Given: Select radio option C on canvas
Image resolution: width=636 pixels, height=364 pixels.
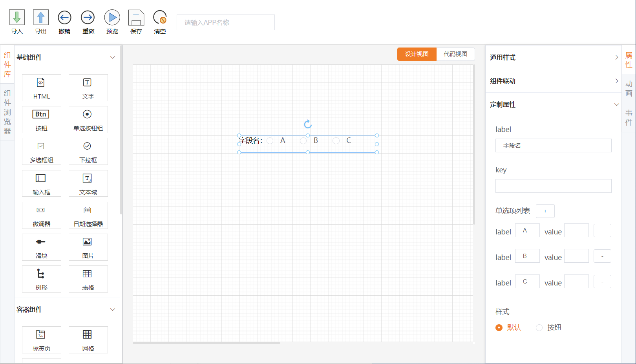Looking at the screenshot, I should click(x=336, y=141).
